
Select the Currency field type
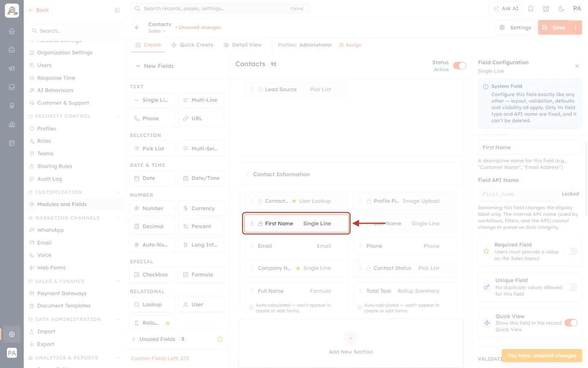pos(201,208)
